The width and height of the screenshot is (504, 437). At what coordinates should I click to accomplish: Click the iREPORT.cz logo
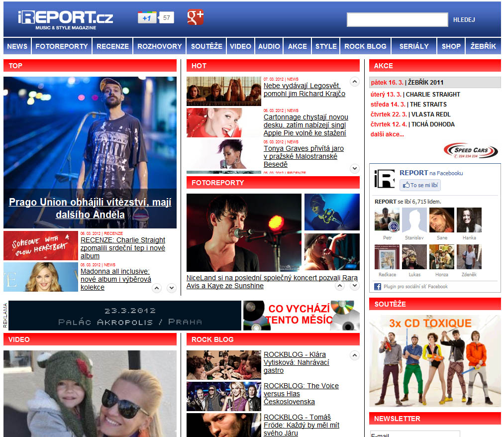[x=66, y=20]
